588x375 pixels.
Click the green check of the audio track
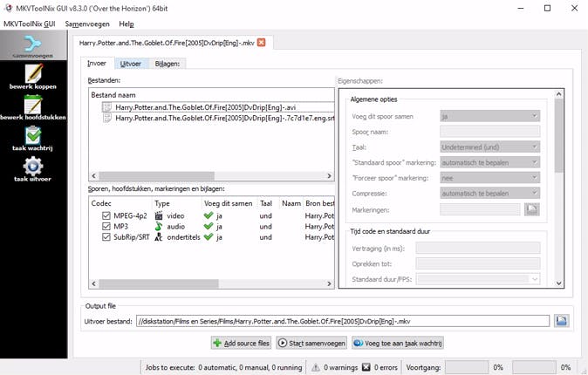tap(209, 226)
